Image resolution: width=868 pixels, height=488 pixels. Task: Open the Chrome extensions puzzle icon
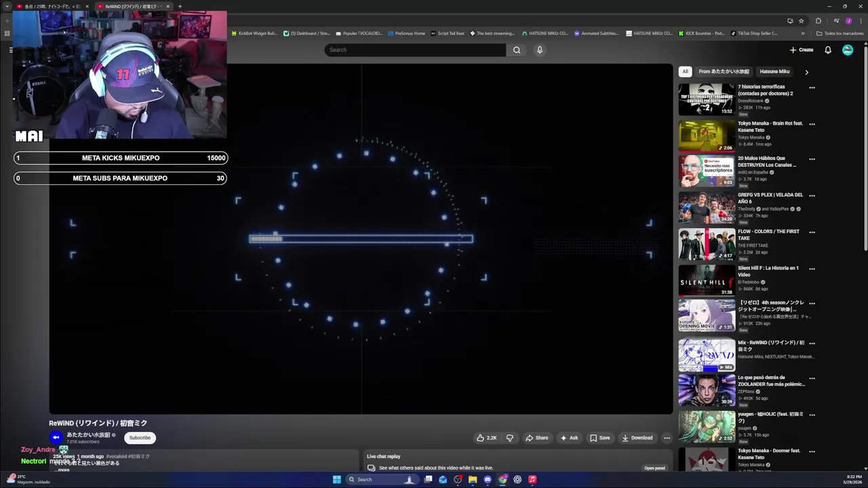tap(818, 20)
